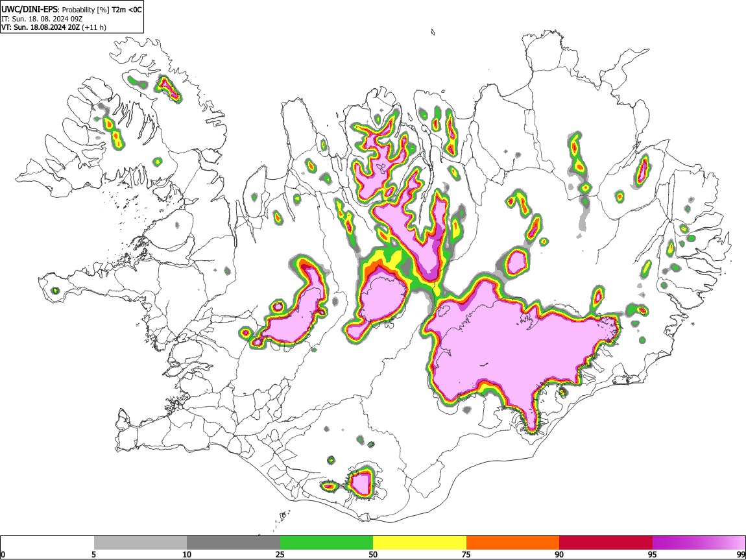Click the red 90-95% legend swatch
This screenshot has width=746, height=560.
point(606,543)
